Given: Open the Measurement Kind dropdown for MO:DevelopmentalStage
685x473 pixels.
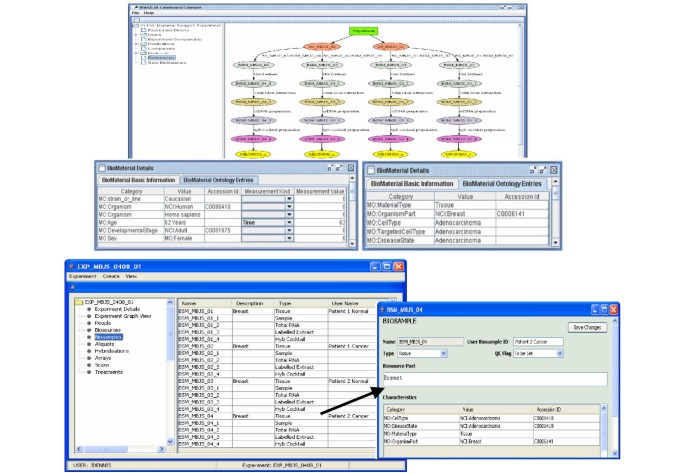Looking at the screenshot, I should 289,230.
